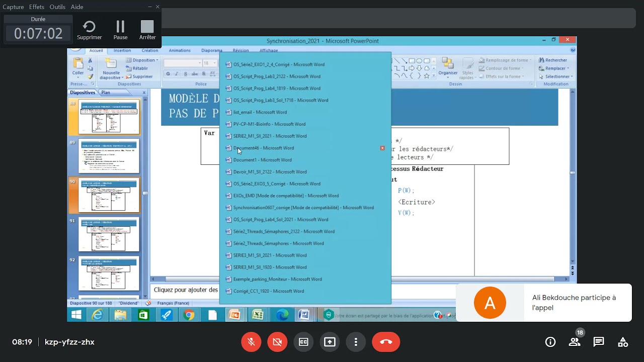
Task: Open the Création ribbon tab
Action: click(x=150, y=50)
